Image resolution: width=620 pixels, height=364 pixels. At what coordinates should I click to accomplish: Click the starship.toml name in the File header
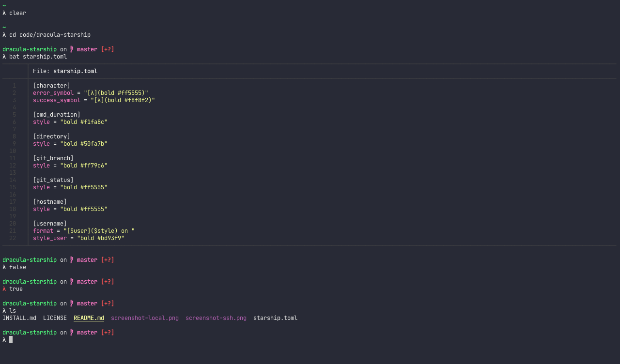point(75,71)
